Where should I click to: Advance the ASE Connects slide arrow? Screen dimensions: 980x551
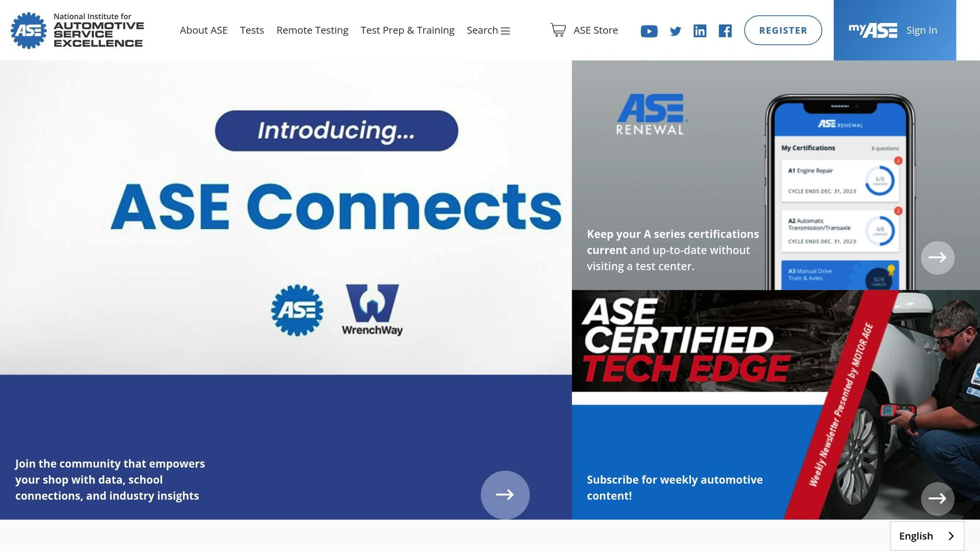tap(505, 495)
